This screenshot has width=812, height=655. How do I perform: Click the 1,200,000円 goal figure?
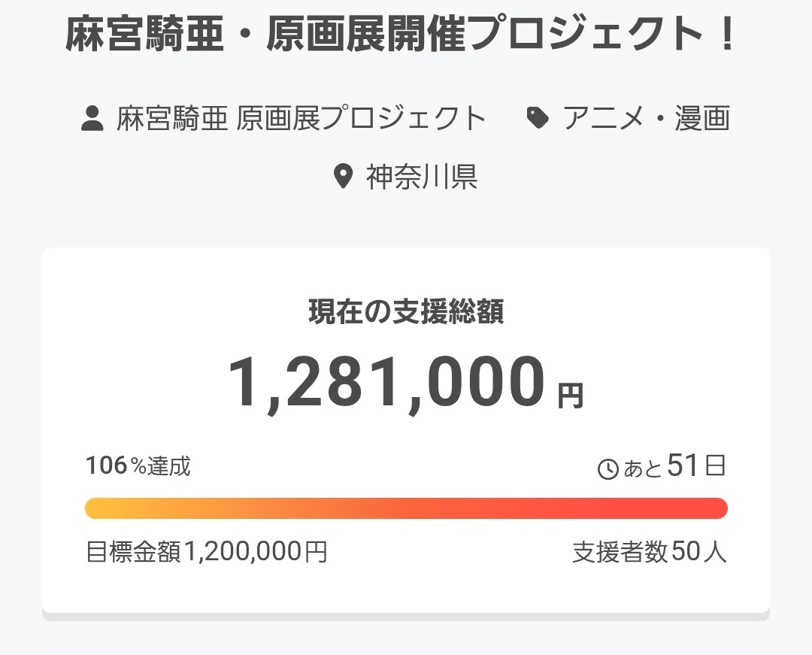[x=256, y=551]
